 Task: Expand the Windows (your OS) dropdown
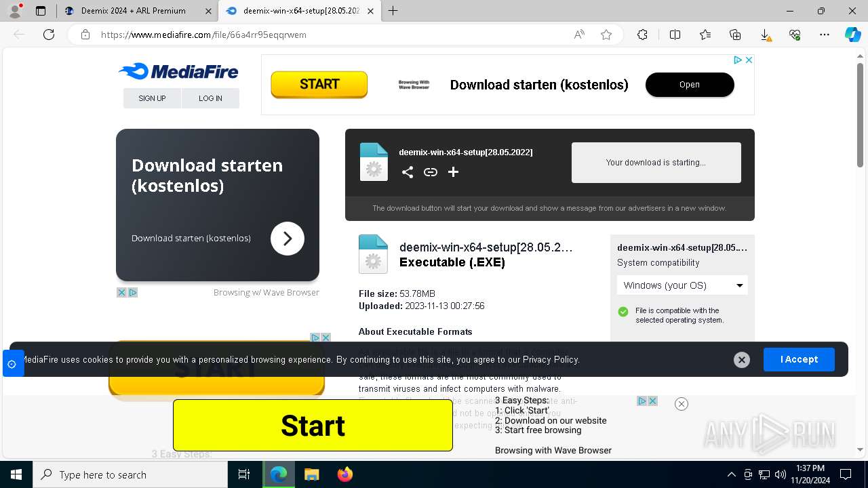[x=683, y=285]
